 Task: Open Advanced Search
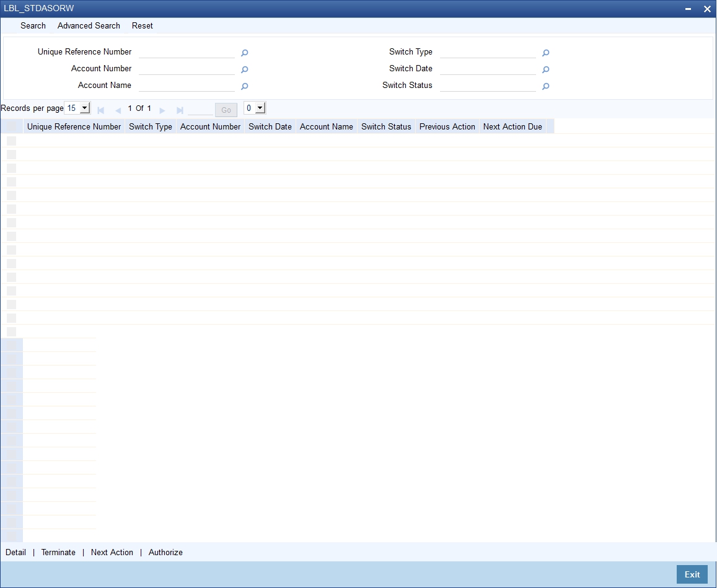89,25
